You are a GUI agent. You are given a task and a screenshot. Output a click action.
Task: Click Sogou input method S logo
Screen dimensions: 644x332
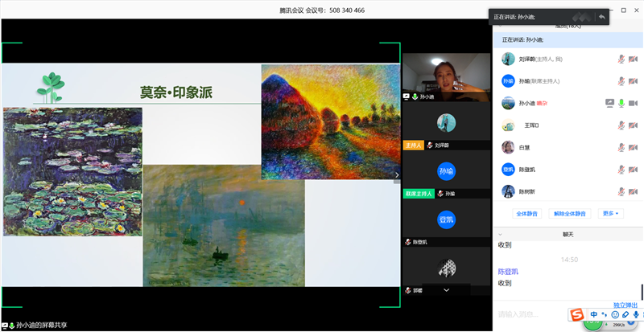(x=577, y=315)
